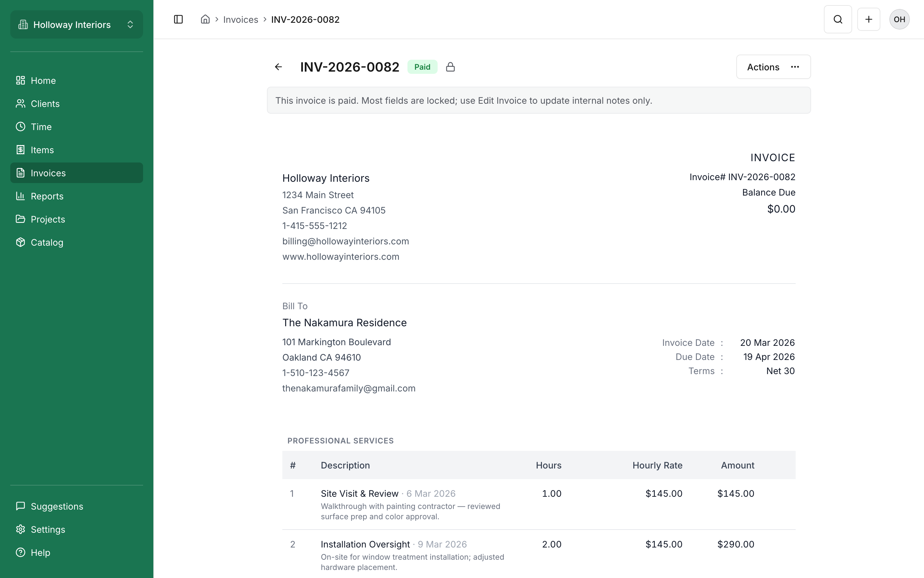Click the lock icon beside Paid
This screenshot has height=578, width=924.
click(x=450, y=67)
